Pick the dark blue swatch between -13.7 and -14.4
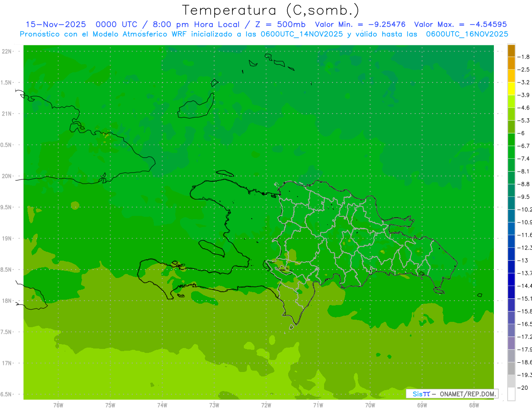 [511, 279]
